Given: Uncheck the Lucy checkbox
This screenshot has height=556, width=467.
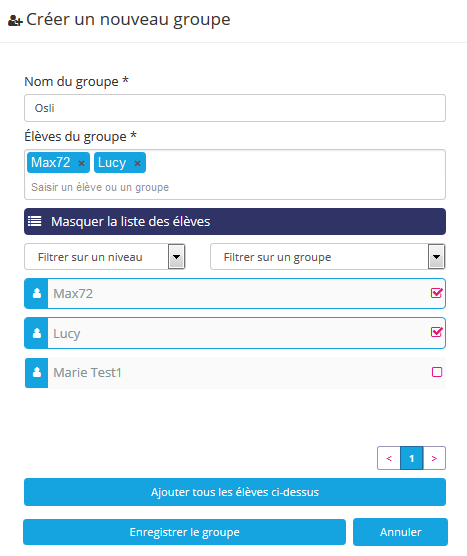Looking at the screenshot, I should (x=437, y=332).
